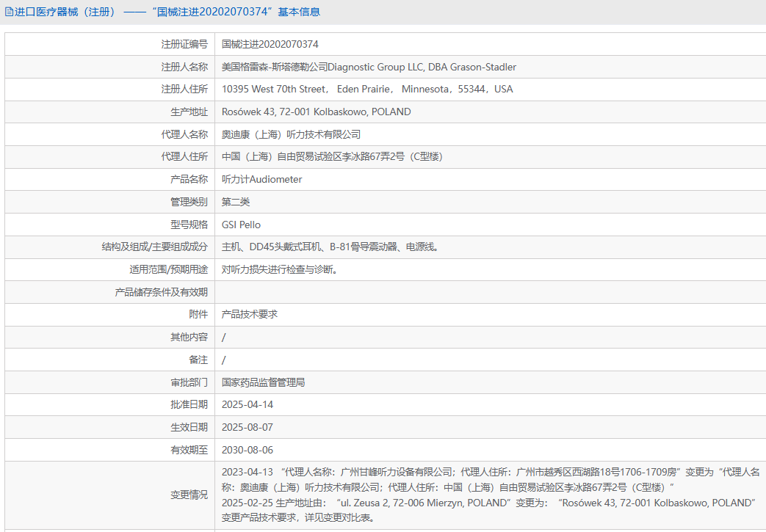Image resolution: width=766 pixels, height=532 pixels.
Task: Click the '生产地址' row label
Action: click(x=189, y=112)
